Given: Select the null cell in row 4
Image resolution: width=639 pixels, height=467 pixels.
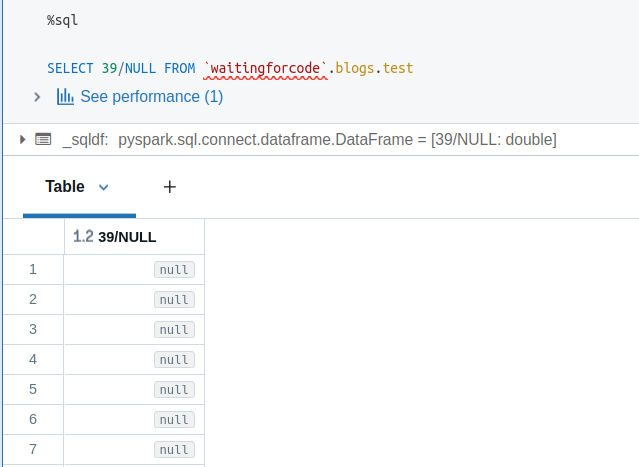Looking at the screenshot, I should [x=174, y=360].
